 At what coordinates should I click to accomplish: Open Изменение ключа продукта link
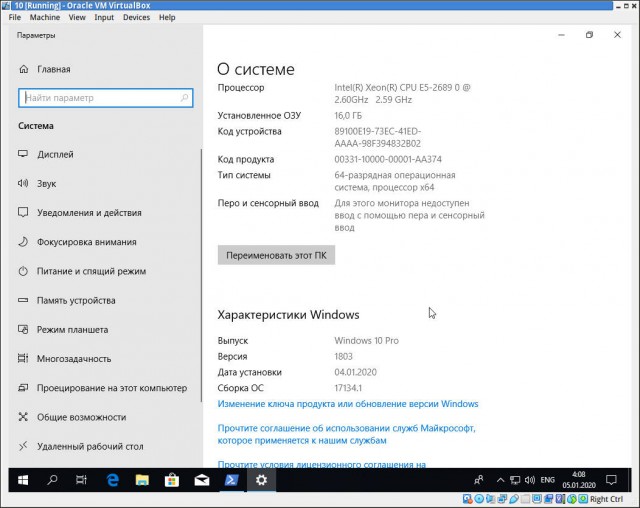click(x=348, y=404)
